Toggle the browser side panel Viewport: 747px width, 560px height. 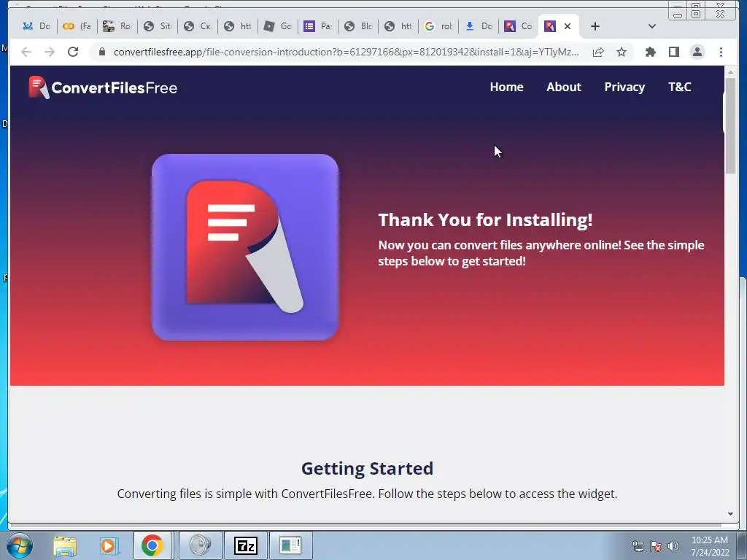(x=673, y=52)
